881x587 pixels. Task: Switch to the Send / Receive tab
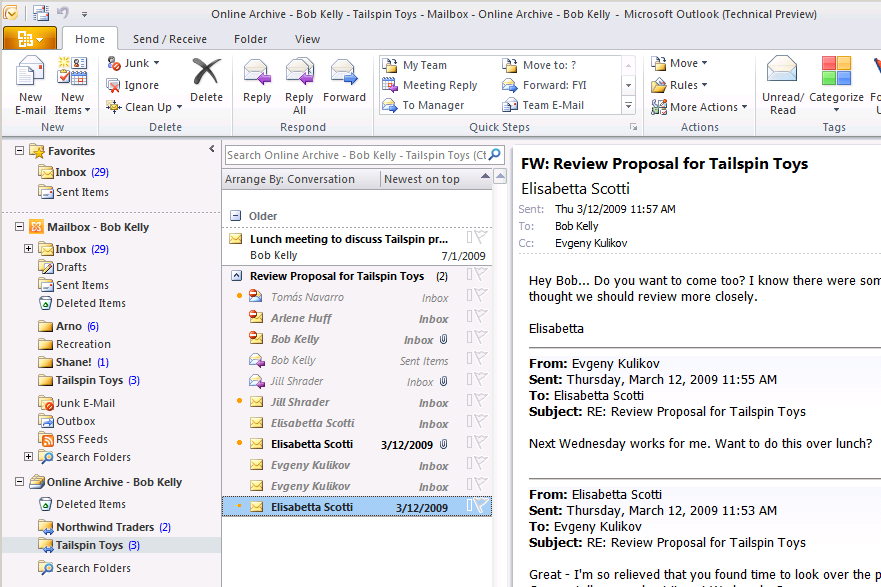[x=170, y=39]
